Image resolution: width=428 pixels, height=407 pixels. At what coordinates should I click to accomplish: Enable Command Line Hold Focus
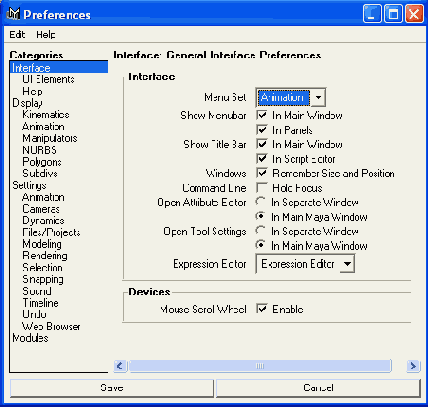pyautogui.click(x=262, y=188)
